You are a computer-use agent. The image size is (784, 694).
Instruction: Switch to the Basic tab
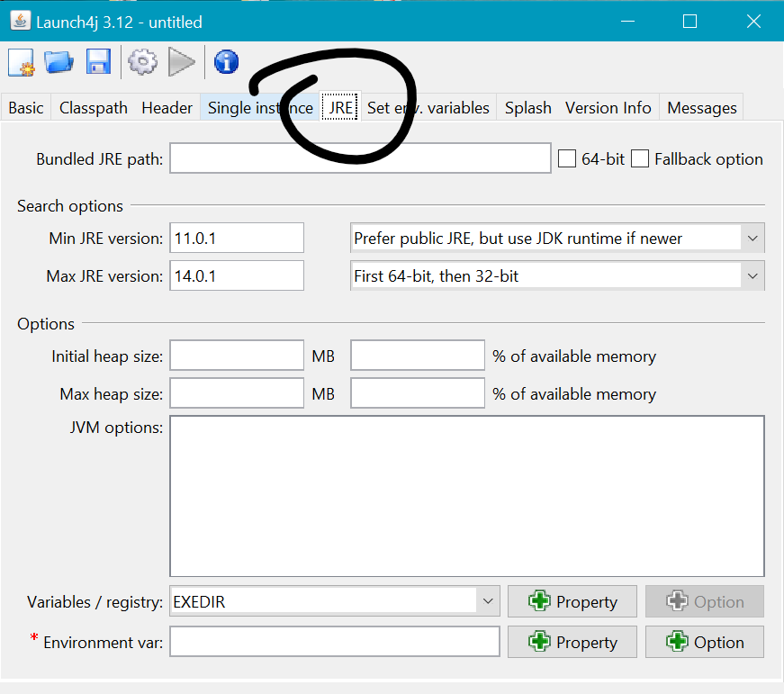(26, 107)
